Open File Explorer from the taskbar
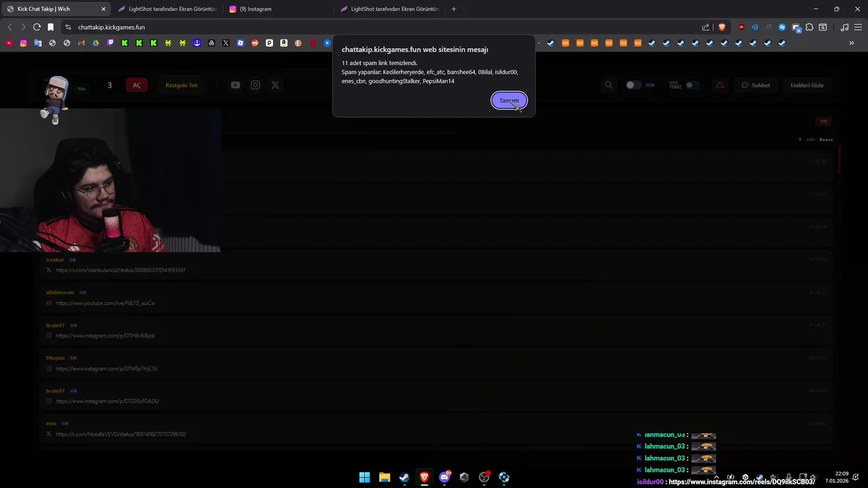This screenshot has width=868, height=488. point(384,477)
